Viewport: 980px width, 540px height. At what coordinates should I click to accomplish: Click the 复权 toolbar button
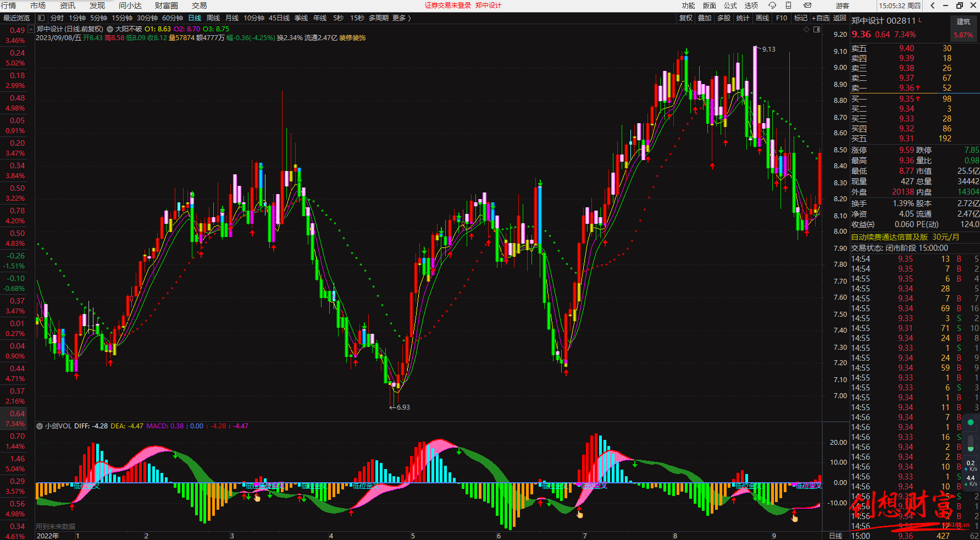coord(686,18)
